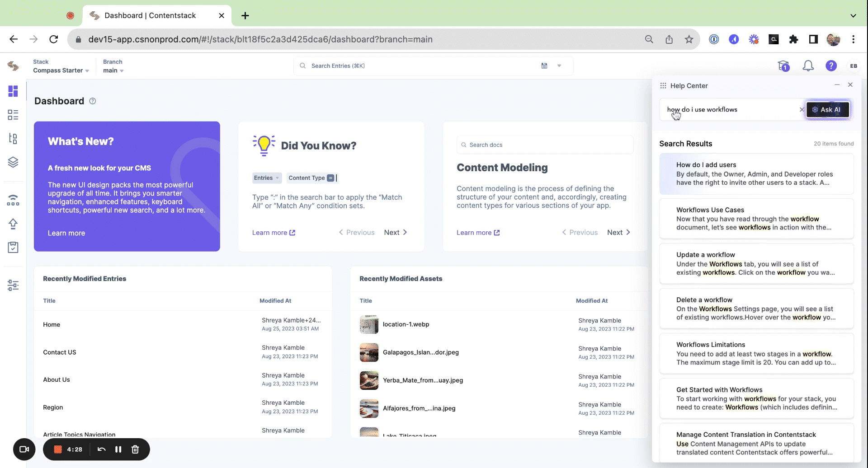Click Previous in Did You Know card
The image size is (868, 468).
point(357,232)
